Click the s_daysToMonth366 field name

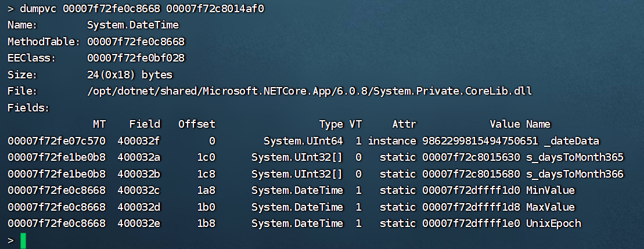click(574, 174)
